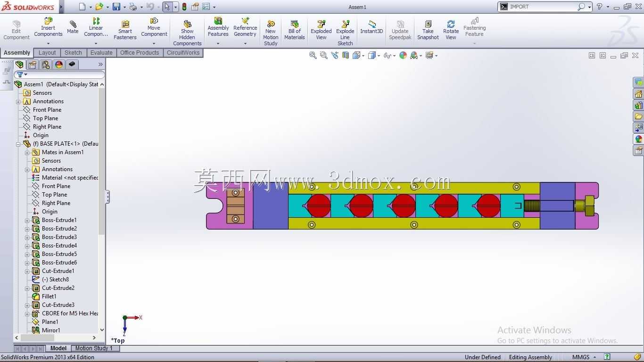644x362 pixels.
Task: Open the ConfigurationManager tab in the left panel
Action: (x=45, y=65)
